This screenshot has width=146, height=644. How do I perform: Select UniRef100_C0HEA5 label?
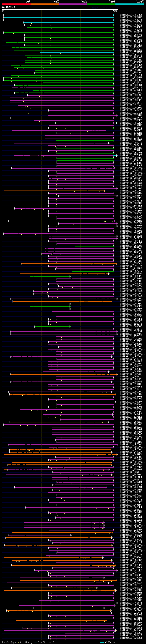(131, 221)
